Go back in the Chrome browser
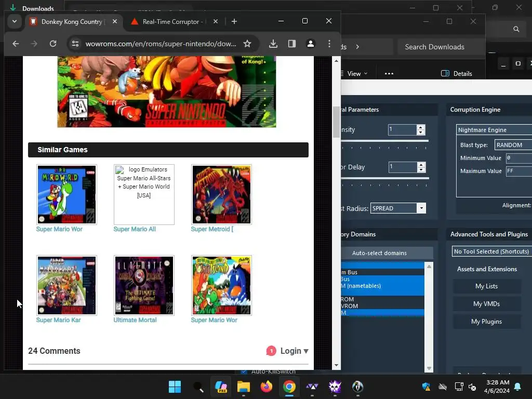This screenshot has width=532, height=399. pyautogui.click(x=16, y=44)
